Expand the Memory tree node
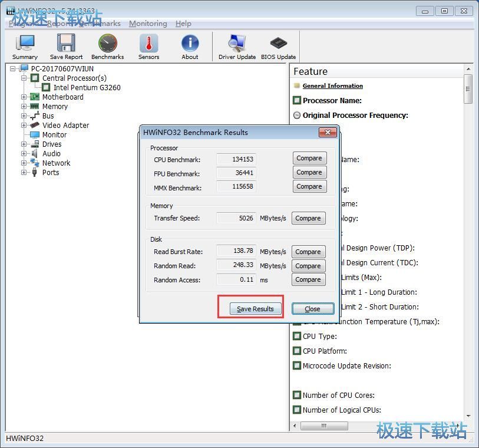This screenshot has height=448, width=479. 24,106
